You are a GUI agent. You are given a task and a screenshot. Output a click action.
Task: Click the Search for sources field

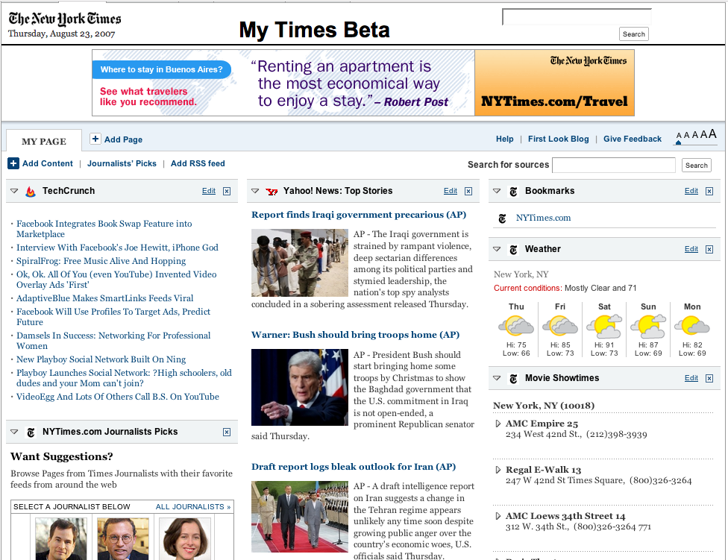pos(614,166)
